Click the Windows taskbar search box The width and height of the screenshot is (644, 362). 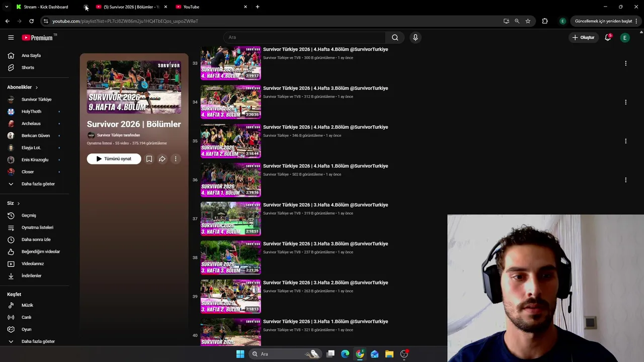click(286, 354)
